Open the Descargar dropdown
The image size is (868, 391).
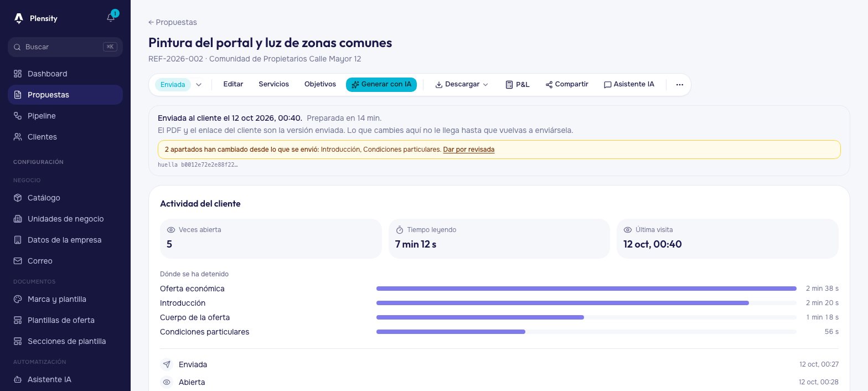(x=462, y=85)
